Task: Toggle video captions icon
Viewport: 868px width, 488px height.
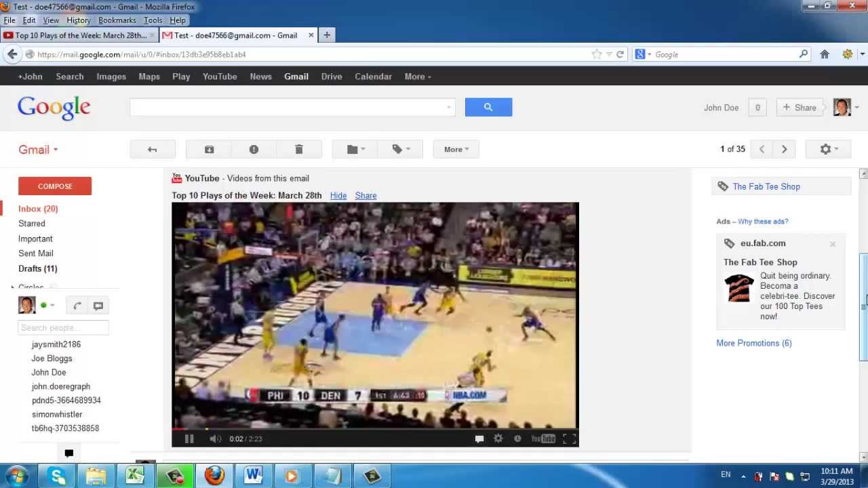Action: tap(479, 439)
